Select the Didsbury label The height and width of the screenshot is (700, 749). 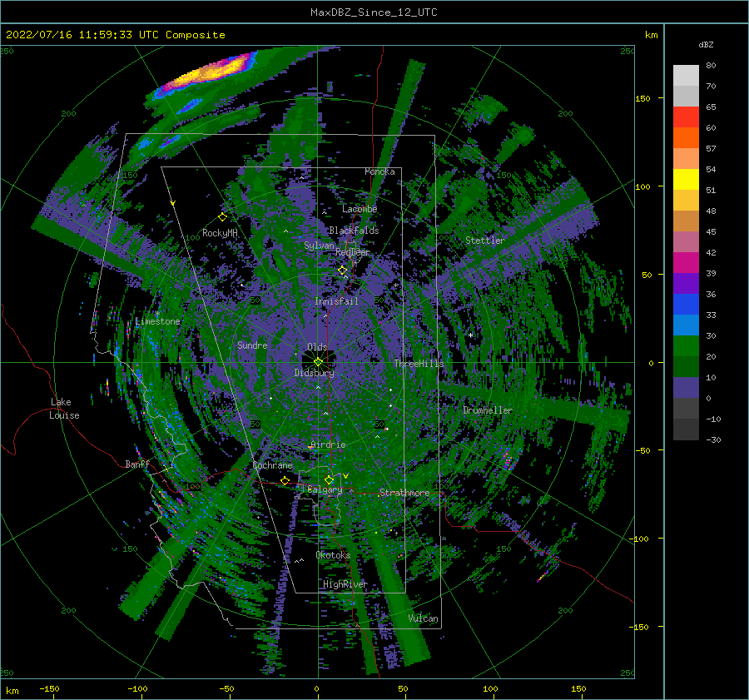click(x=315, y=373)
